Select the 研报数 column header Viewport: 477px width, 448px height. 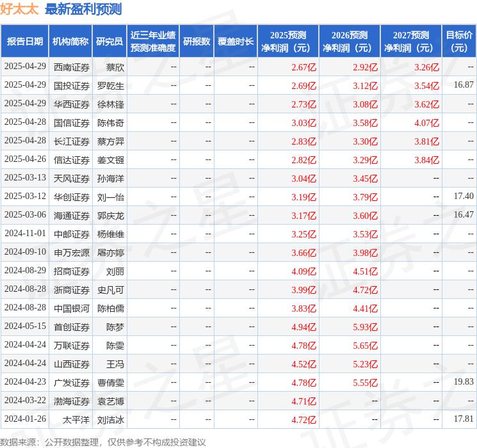[x=197, y=42]
